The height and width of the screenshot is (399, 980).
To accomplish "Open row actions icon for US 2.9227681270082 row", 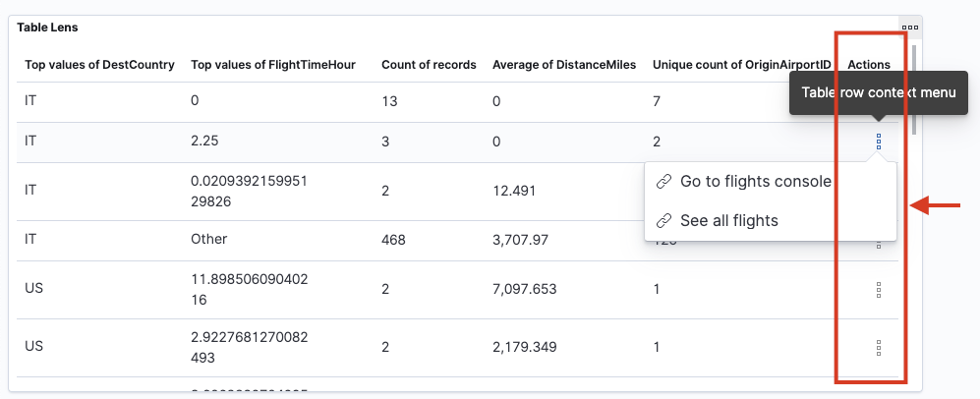I will click(x=878, y=348).
